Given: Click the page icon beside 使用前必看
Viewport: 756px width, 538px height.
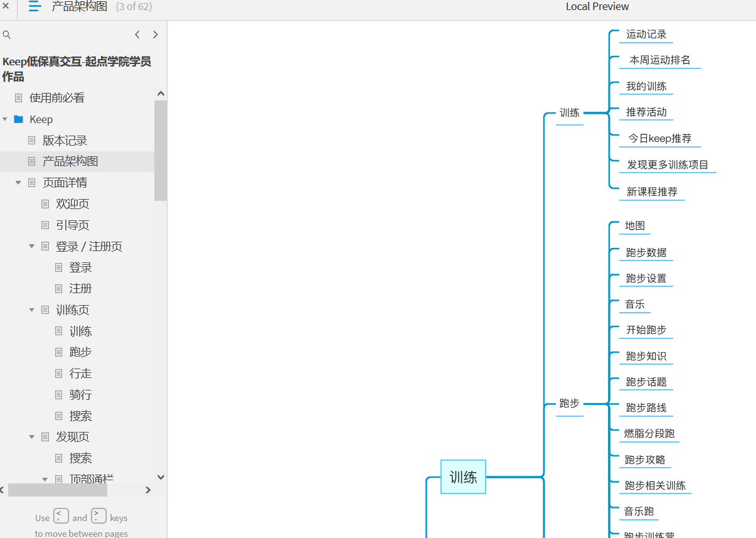Looking at the screenshot, I should (18, 98).
